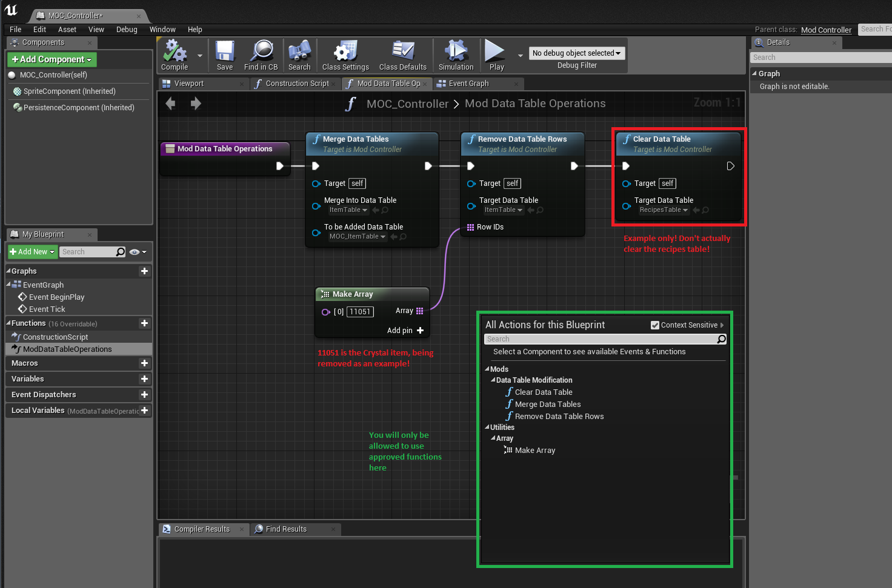Screen dimensions: 892x588
Task: Uncheck the Context Sensitive checkbox
Action: tap(655, 325)
